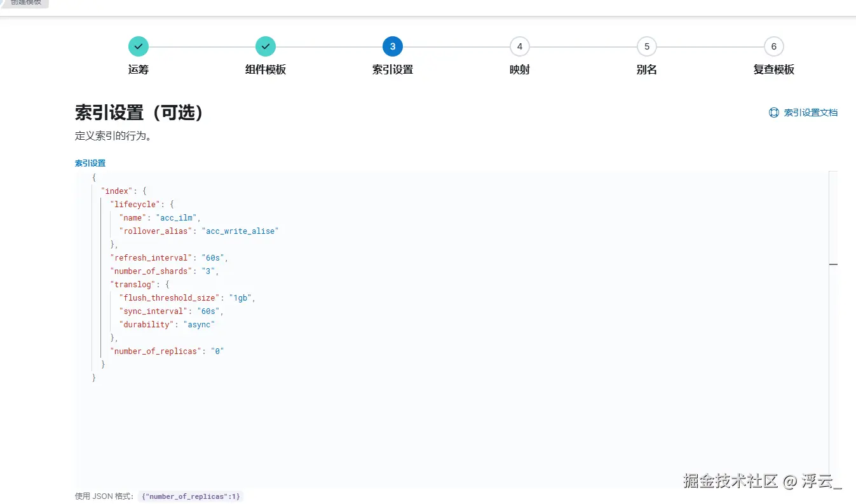Image resolution: width=856 pixels, height=504 pixels.
Task: Click the "lifecycle" key line
Action: coord(142,205)
